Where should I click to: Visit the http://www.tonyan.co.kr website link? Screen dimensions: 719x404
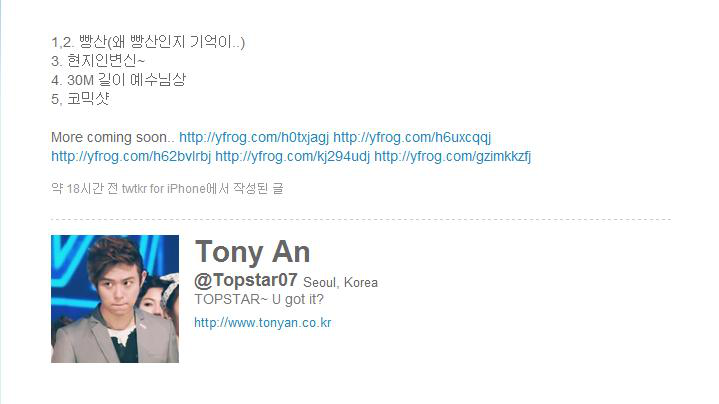(263, 323)
